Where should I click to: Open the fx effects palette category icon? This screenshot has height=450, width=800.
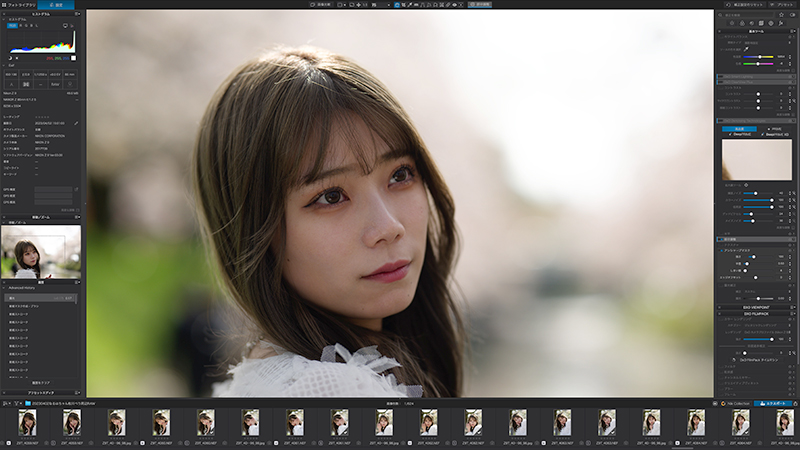pos(781,23)
